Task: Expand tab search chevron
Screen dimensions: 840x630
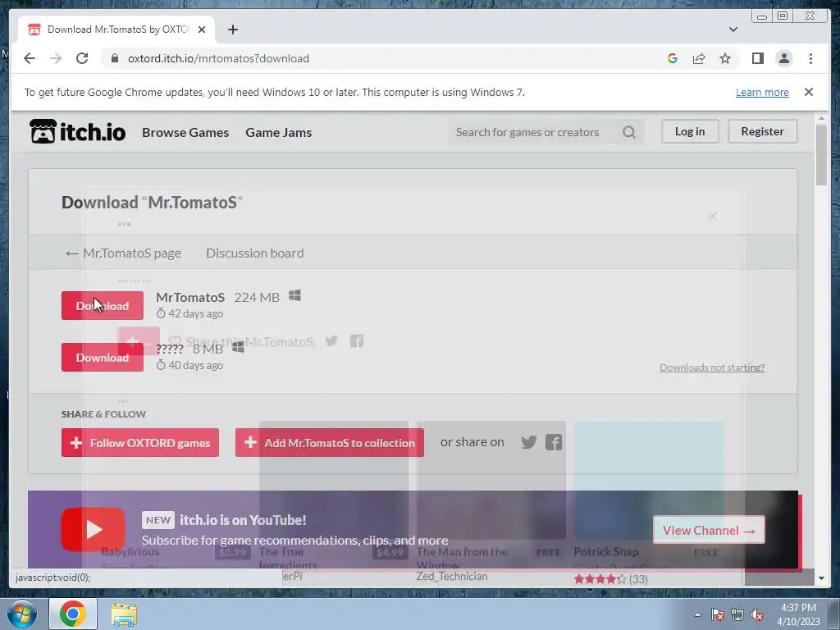Action: [733, 30]
